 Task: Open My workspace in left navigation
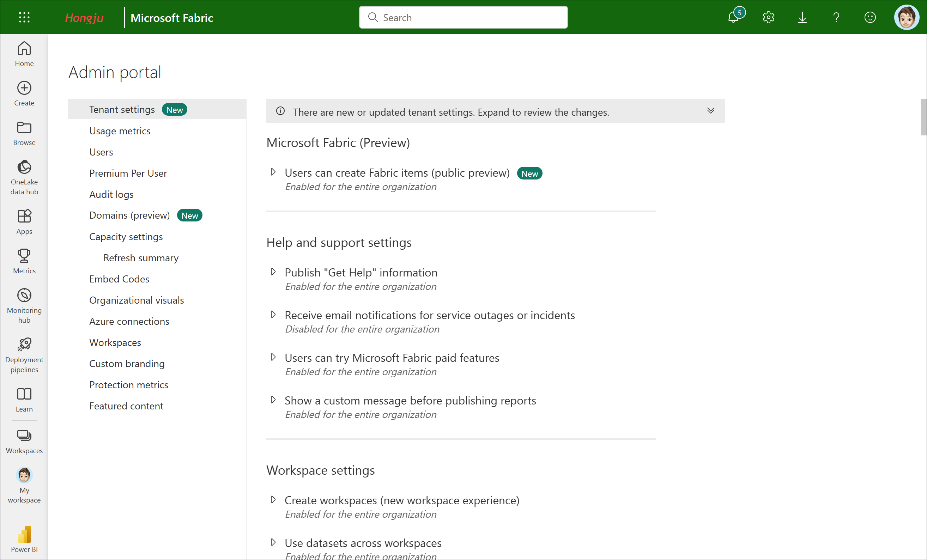(24, 486)
